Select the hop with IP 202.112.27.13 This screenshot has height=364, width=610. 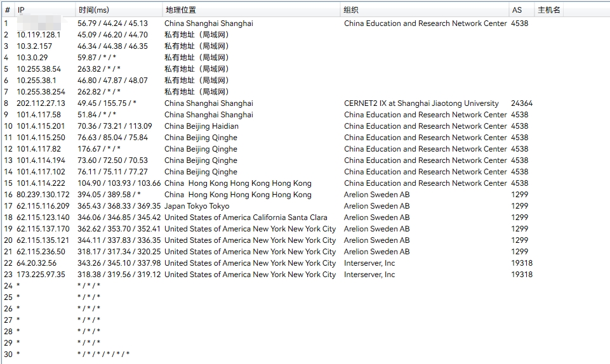41,103
